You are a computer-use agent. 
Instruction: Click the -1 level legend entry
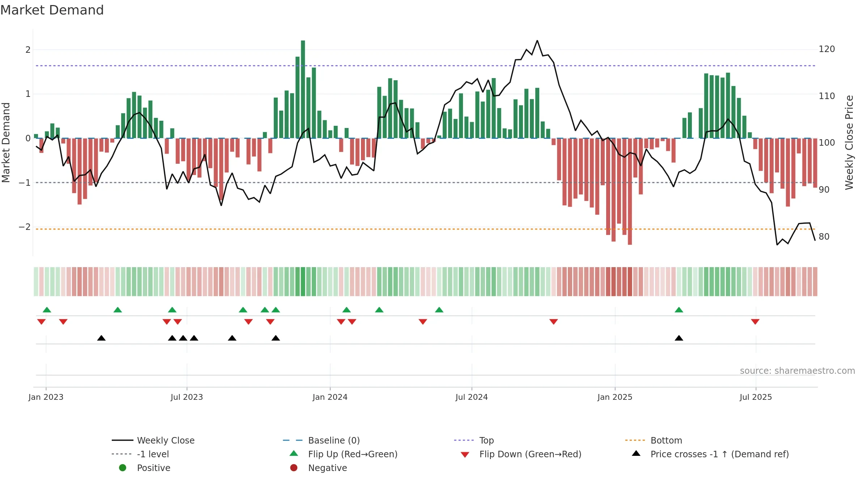(x=140, y=454)
